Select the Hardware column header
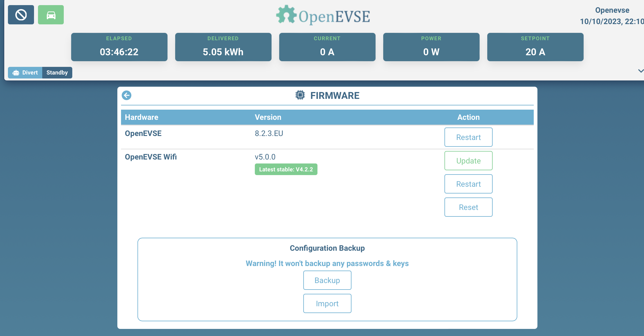 click(142, 117)
